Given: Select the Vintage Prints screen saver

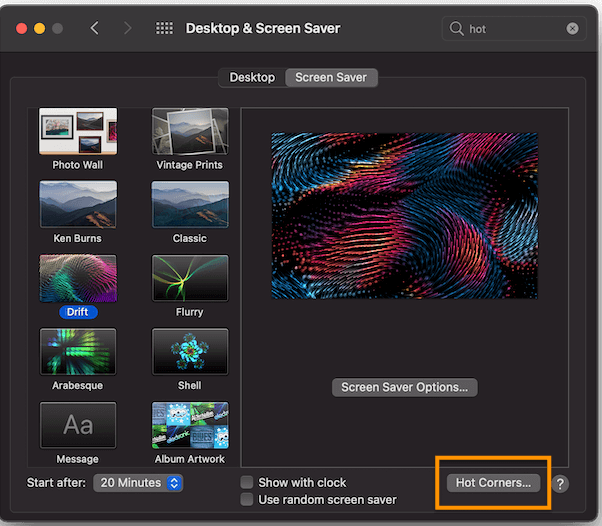Looking at the screenshot, I should tap(190, 131).
